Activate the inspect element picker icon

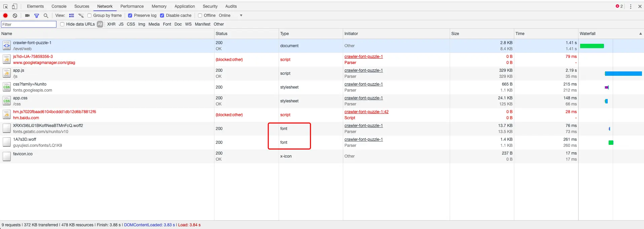pyautogui.click(x=5, y=6)
